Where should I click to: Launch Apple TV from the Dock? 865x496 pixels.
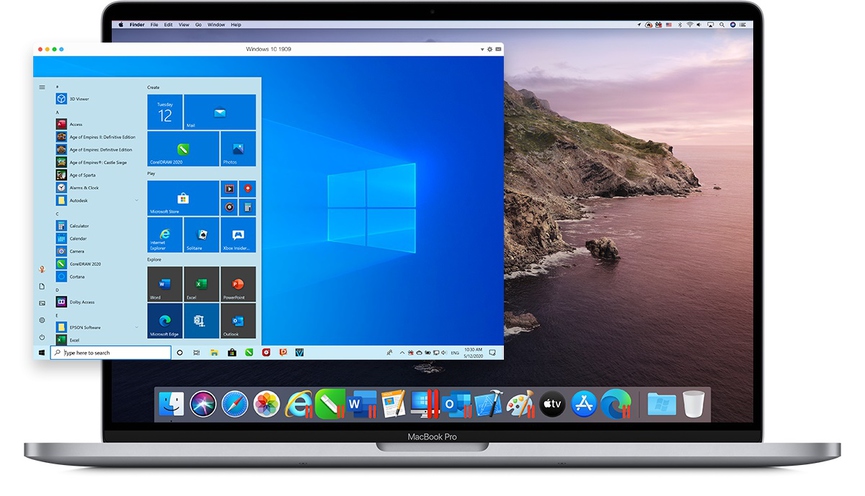[x=552, y=404]
